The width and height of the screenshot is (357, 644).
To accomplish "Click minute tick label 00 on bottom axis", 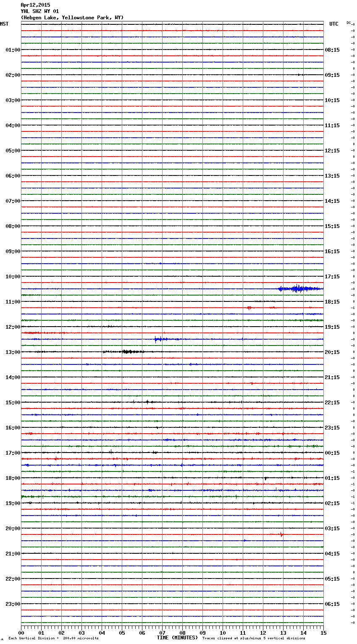I will 21,633.
